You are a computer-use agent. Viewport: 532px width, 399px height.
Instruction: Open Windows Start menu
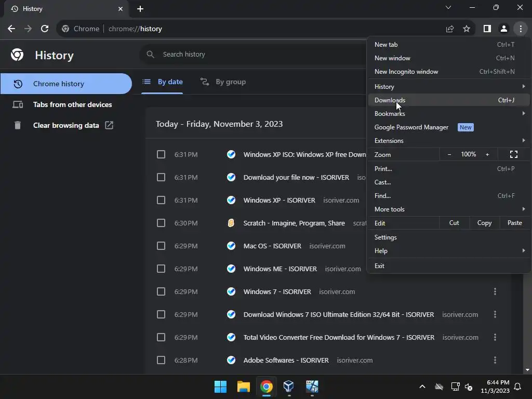220,387
